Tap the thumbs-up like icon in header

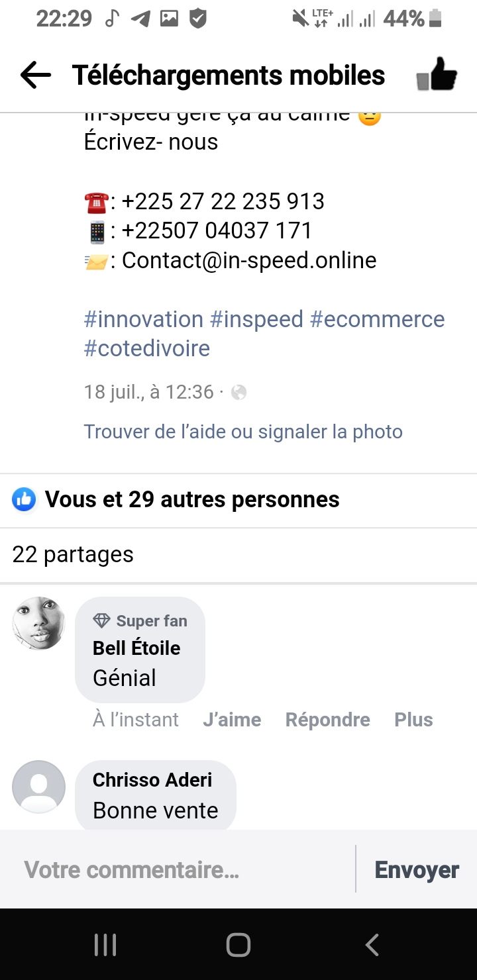437,75
